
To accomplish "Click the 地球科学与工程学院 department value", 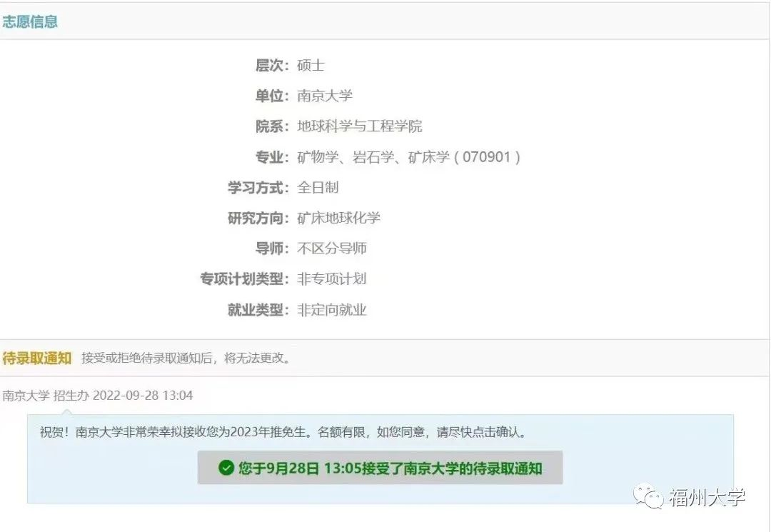I will 359,126.
